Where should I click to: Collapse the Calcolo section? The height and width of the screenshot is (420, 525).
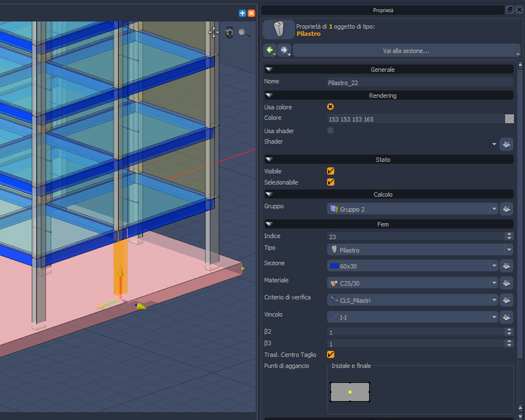[269, 194]
